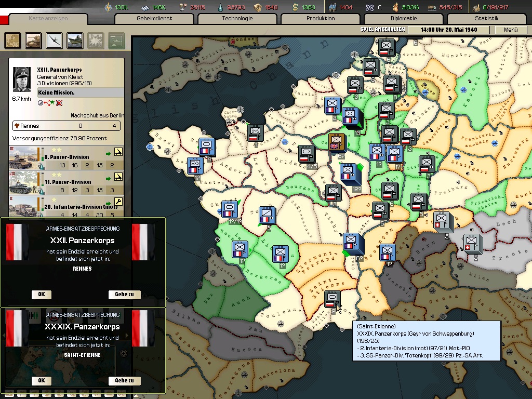Select the French HQ counter near Nantes
Viewport: 532px width, 399px height.
coord(195,166)
